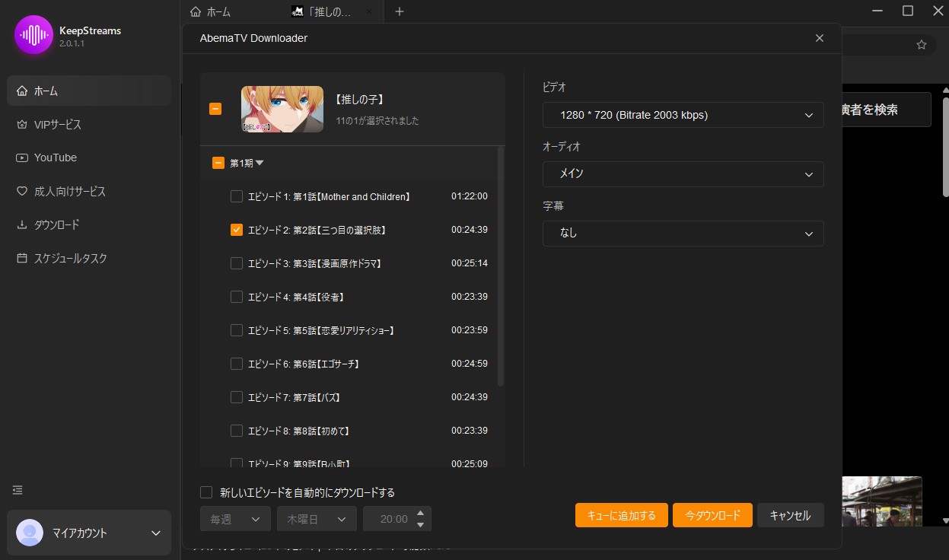Open the video quality dropdown
949x560 pixels.
pyautogui.click(x=682, y=115)
